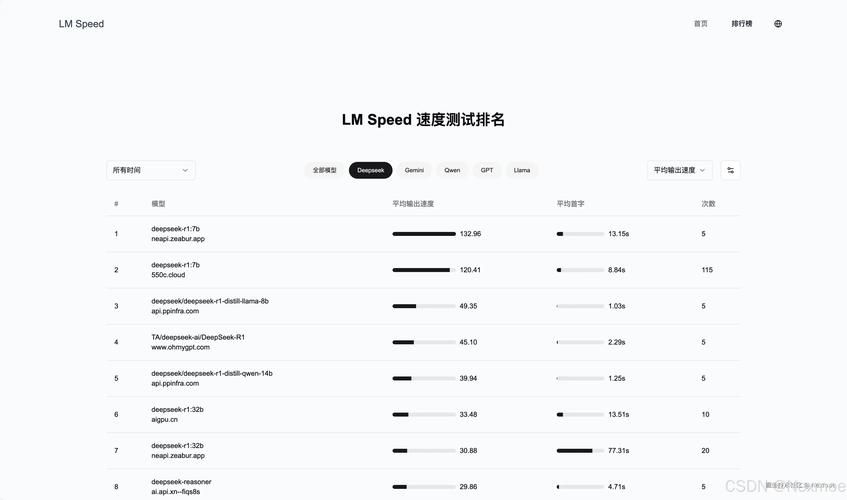Select the Deepseek filter tab
847x500 pixels.
[x=371, y=170]
